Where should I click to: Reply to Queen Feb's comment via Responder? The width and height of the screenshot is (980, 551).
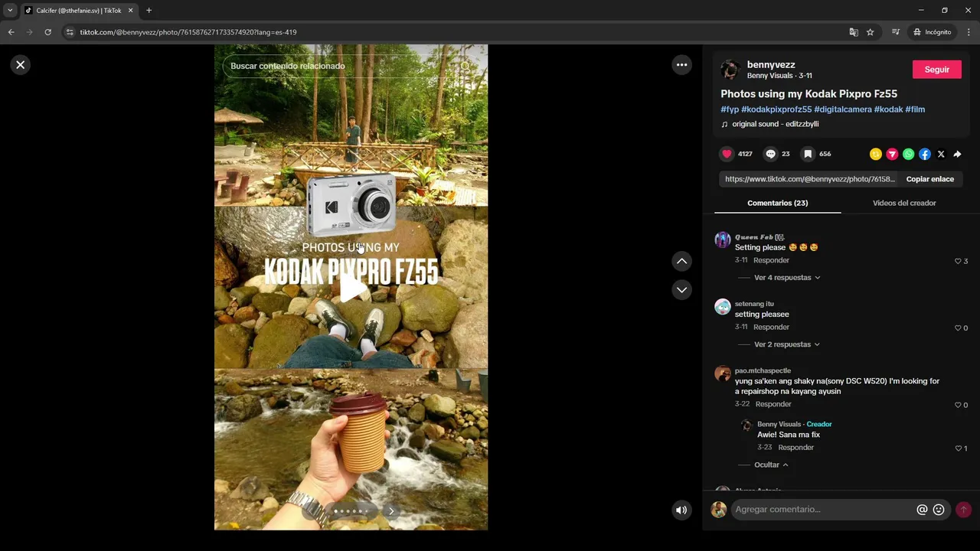click(771, 260)
